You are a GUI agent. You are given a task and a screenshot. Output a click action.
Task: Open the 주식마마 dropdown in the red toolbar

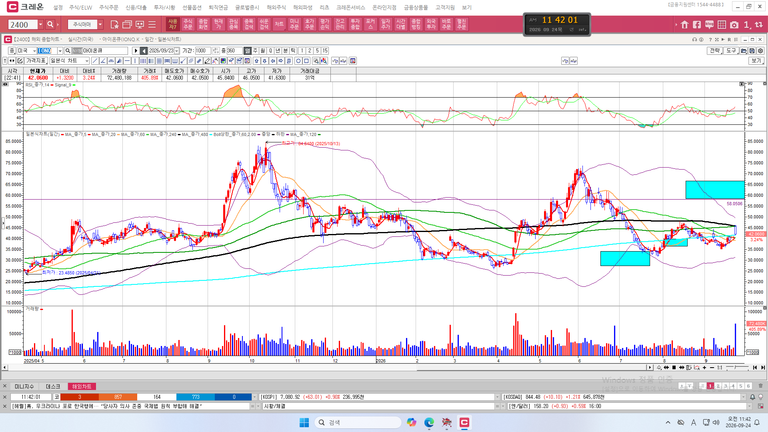(x=100, y=24)
